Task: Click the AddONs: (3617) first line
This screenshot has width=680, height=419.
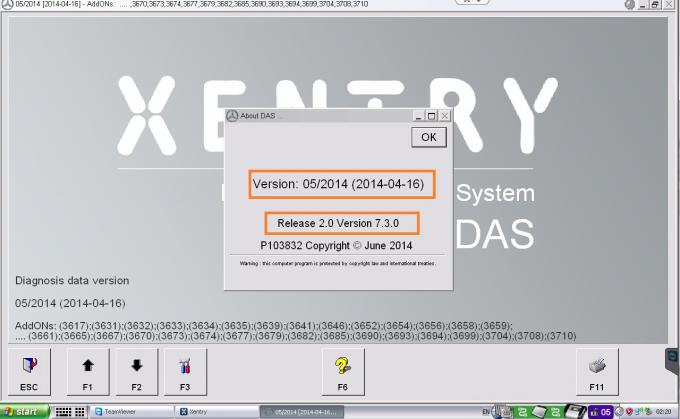Action: tap(264, 326)
